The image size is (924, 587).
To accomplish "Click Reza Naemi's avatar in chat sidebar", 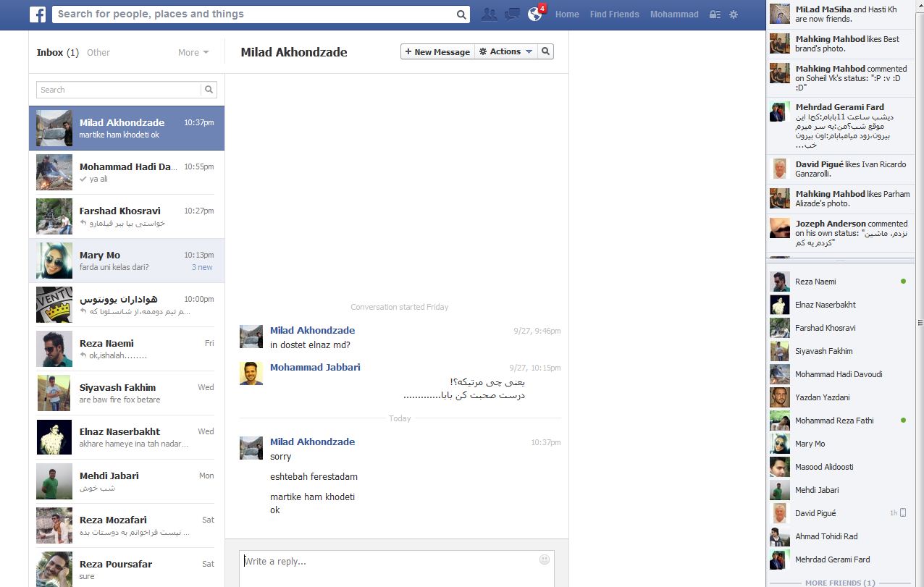I will click(780, 282).
